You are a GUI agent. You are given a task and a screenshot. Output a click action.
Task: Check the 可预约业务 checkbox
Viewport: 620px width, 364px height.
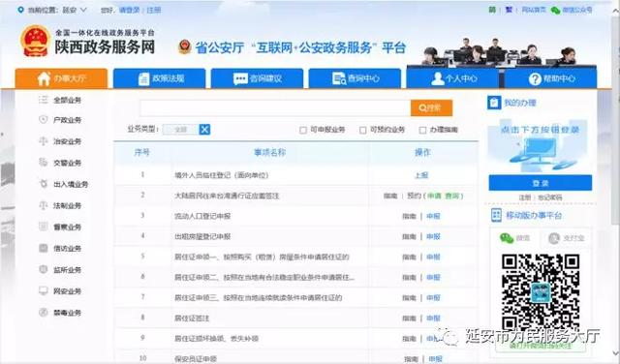click(362, 130)
